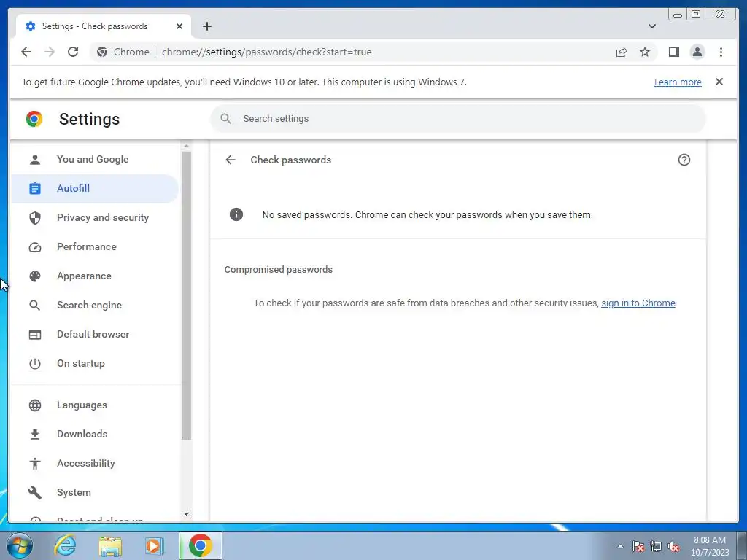
Task: Open Chrome three-dot menu
Action: click(x=721, y=52)
